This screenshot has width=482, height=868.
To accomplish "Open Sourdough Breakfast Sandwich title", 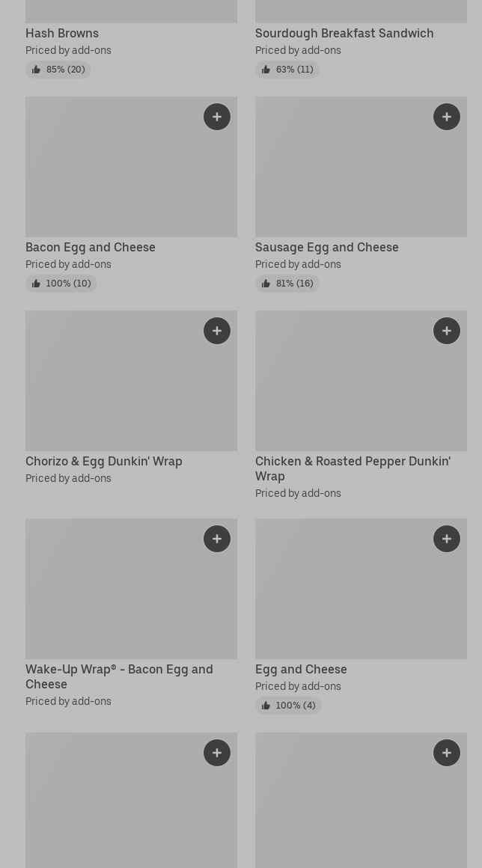I will click(344, 33).
